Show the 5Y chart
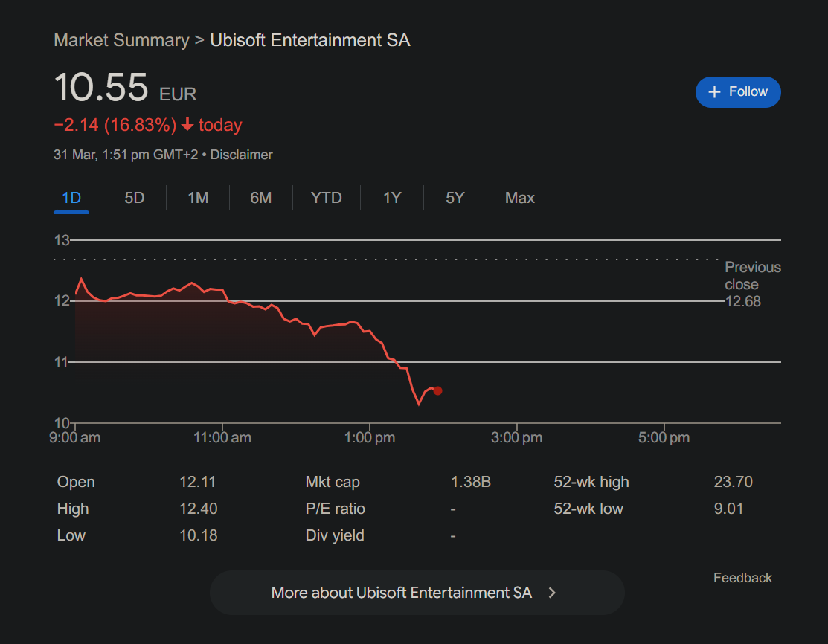 [x=455, y=198]
